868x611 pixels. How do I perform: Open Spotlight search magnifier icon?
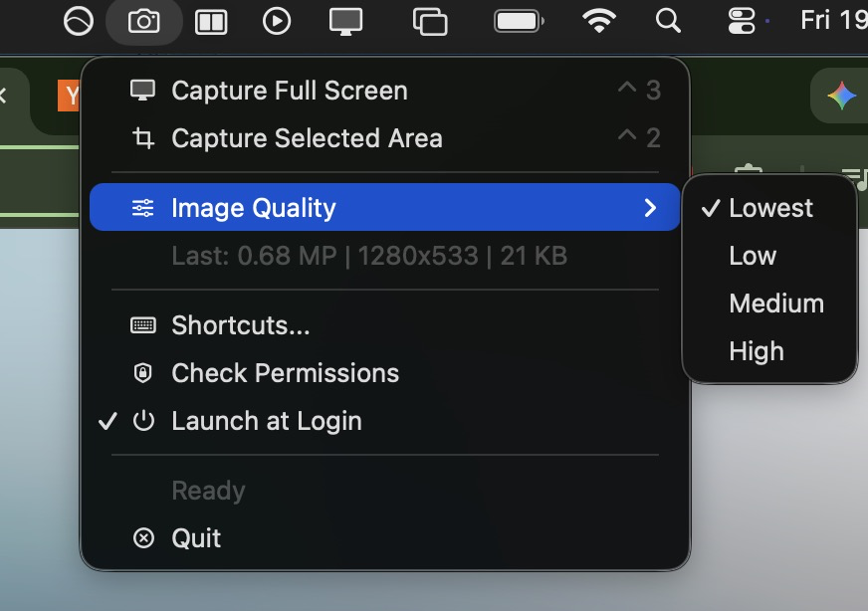click(668, 22)
